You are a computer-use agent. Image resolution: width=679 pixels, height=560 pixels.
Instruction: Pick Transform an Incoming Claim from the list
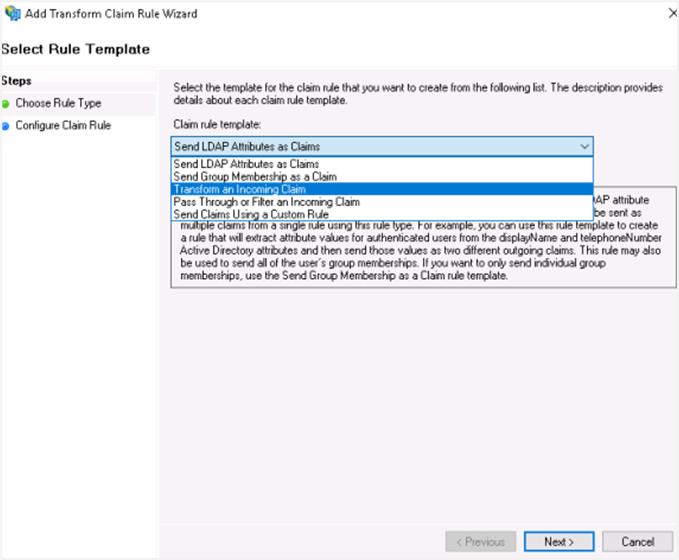(x=239, y=189)
